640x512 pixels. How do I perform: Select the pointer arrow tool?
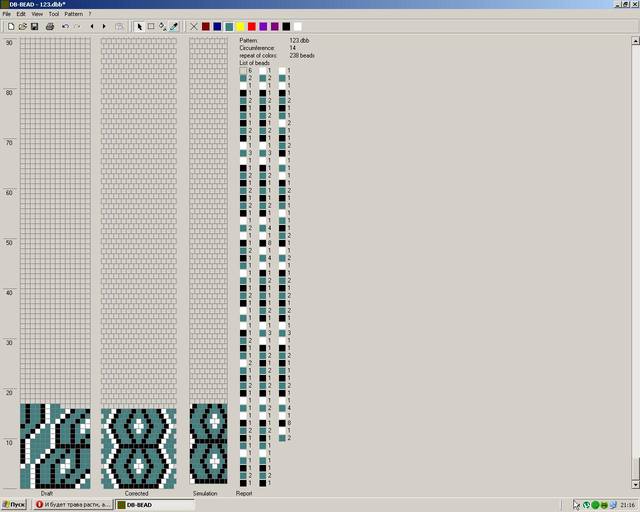pyautogui.click(x=139, y=27)
